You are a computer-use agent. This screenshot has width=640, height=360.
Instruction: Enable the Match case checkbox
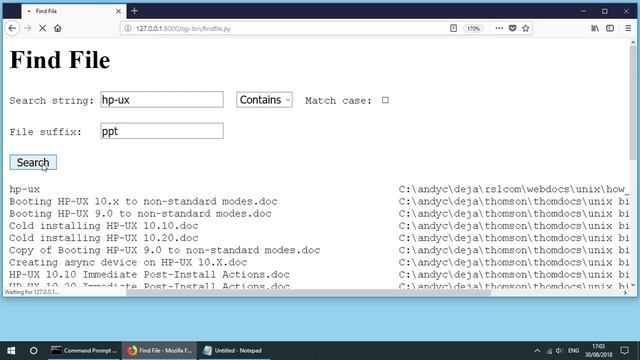point(385,100)
